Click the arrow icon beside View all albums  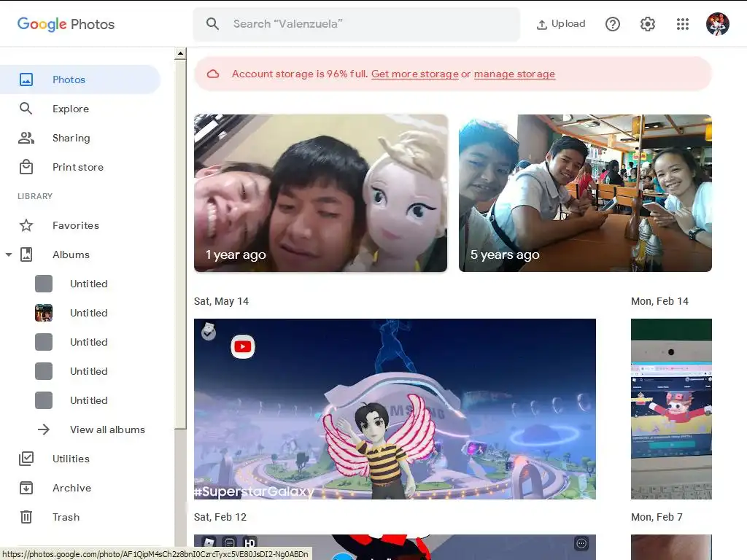tap(44, 429)
